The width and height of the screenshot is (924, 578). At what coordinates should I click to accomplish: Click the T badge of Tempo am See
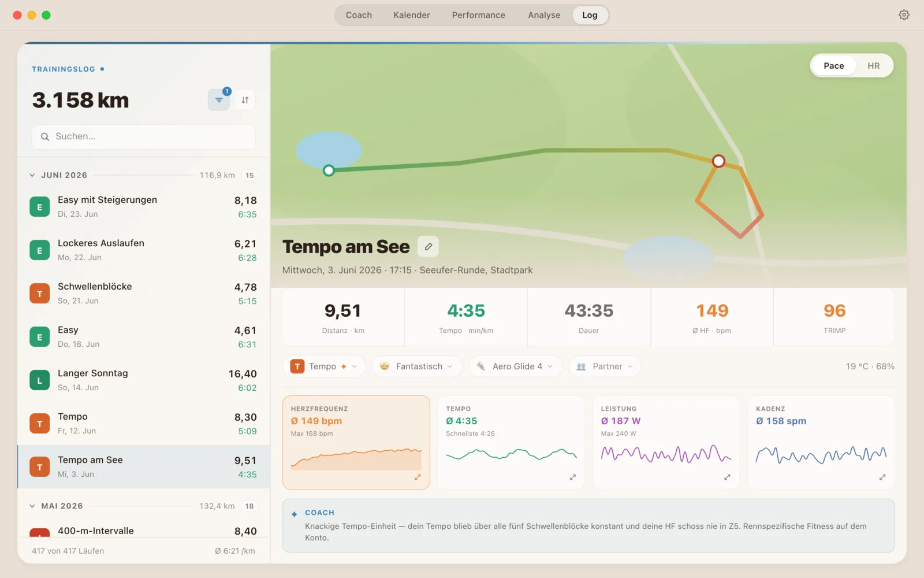tap(39, 467)
